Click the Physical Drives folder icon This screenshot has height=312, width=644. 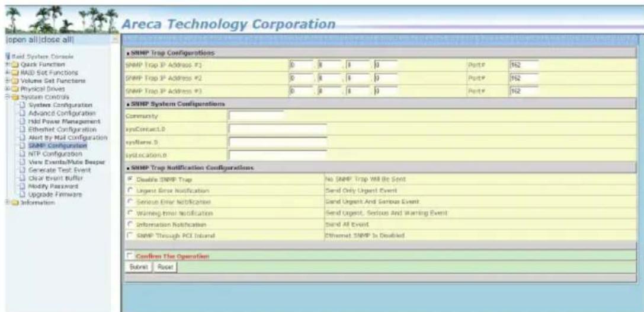16,88
